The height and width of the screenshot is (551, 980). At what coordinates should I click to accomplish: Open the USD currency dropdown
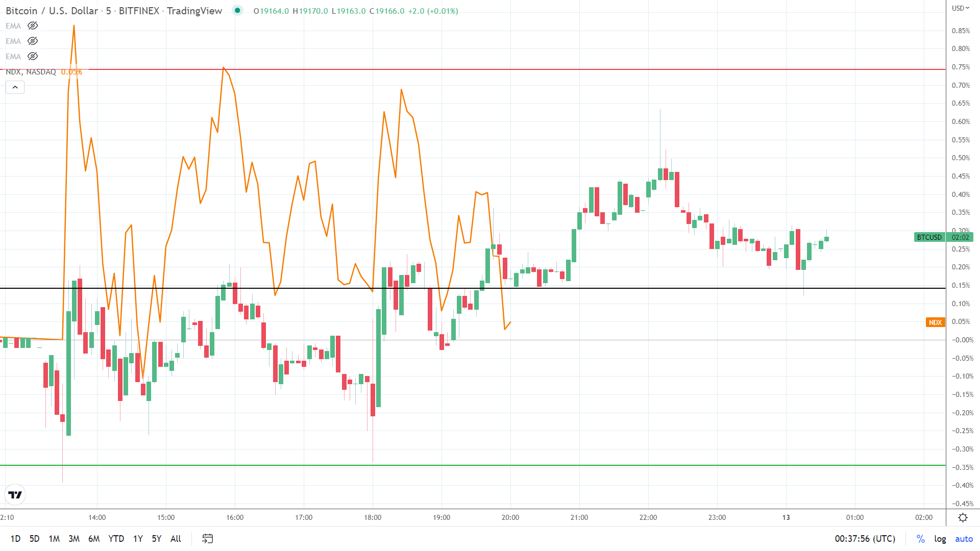[x=960, y=8]
